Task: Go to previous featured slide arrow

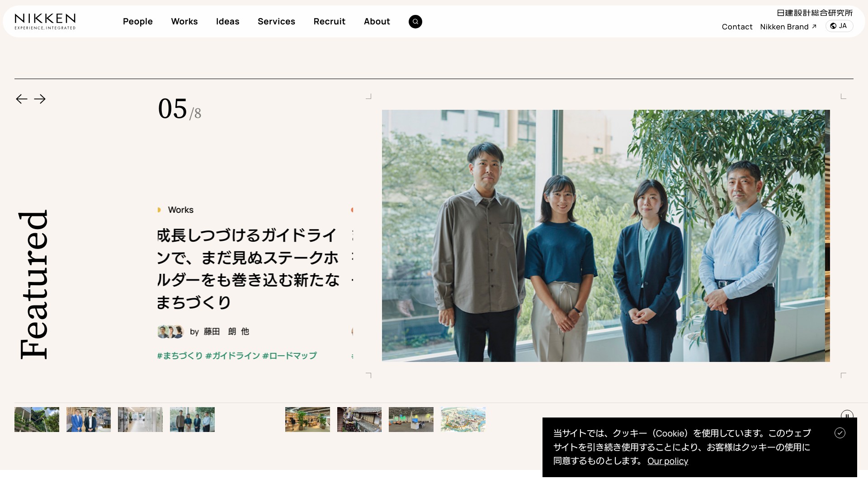Action: (22, 99)
